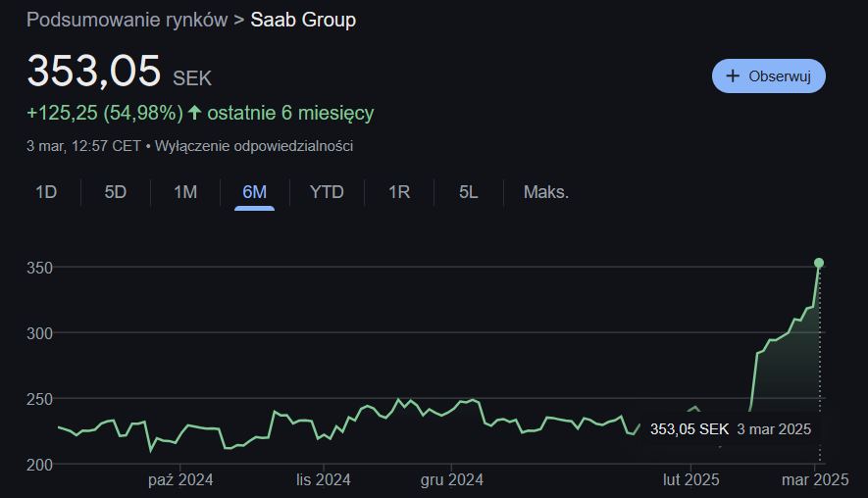This screenshot has height=498, width=868.
Task: Open the Podsumowanie rynków breadcrumb link
Action: pyautogui.click(x=127, y=21)
